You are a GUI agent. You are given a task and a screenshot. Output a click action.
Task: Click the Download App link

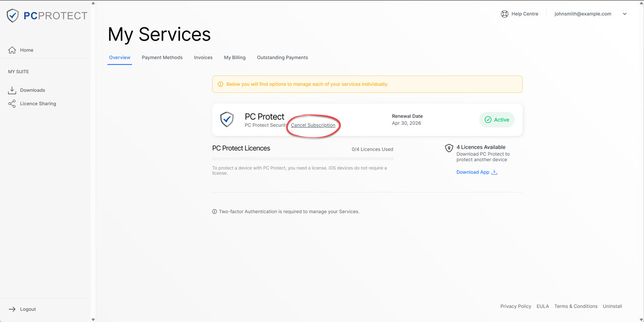[472, 172]
